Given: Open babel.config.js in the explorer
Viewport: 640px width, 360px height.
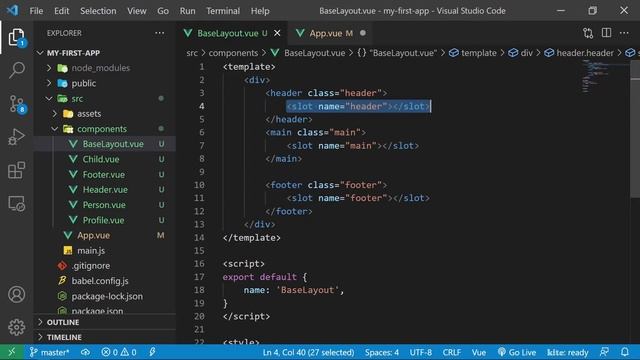Looking at the screenshot, I should pos(100,281).
